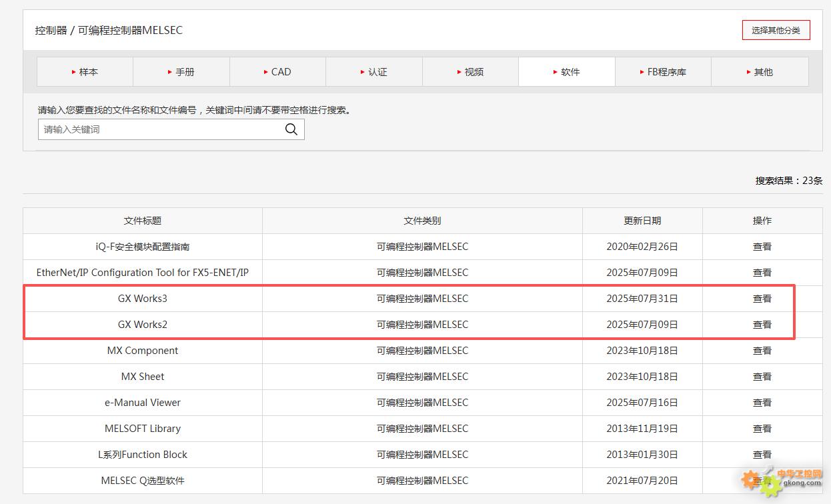Click the MELSOFT Library title
Viewport: 831px width, 504px height.
(143, 429)
